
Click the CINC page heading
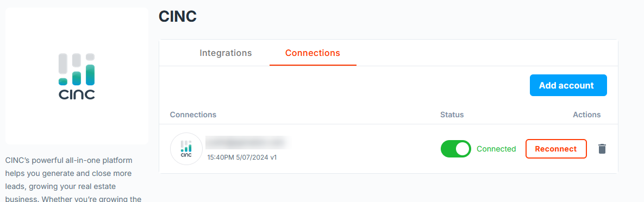[x=178, y=16]
